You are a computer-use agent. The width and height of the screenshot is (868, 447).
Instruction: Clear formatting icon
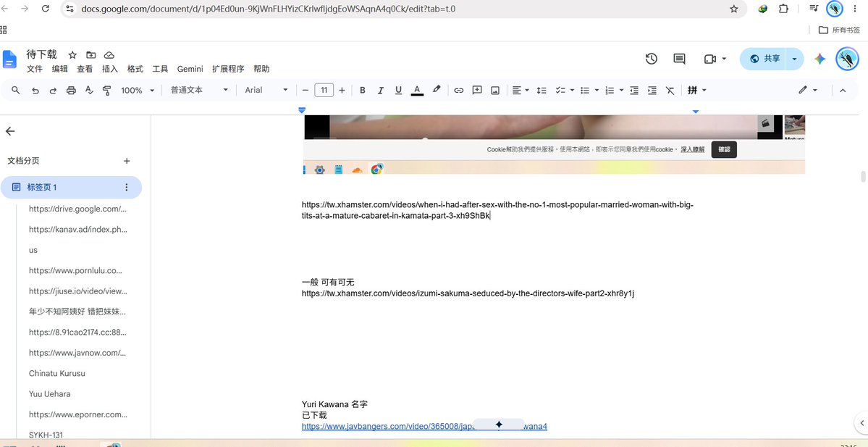point(670,91)
